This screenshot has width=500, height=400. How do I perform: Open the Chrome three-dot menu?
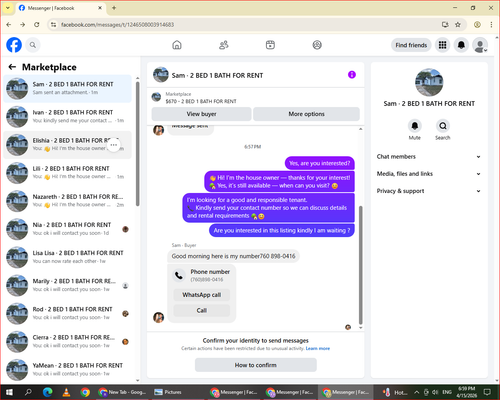click(491, 25)
